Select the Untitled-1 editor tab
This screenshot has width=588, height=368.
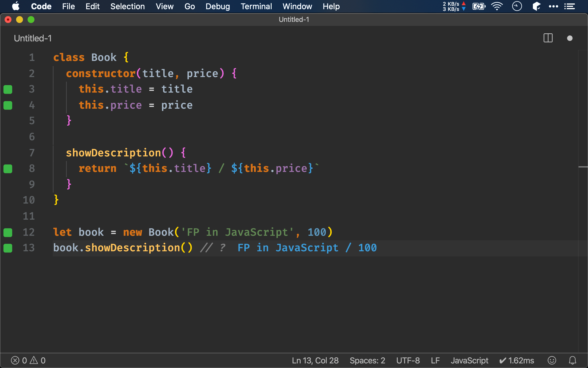click(33, 38)
